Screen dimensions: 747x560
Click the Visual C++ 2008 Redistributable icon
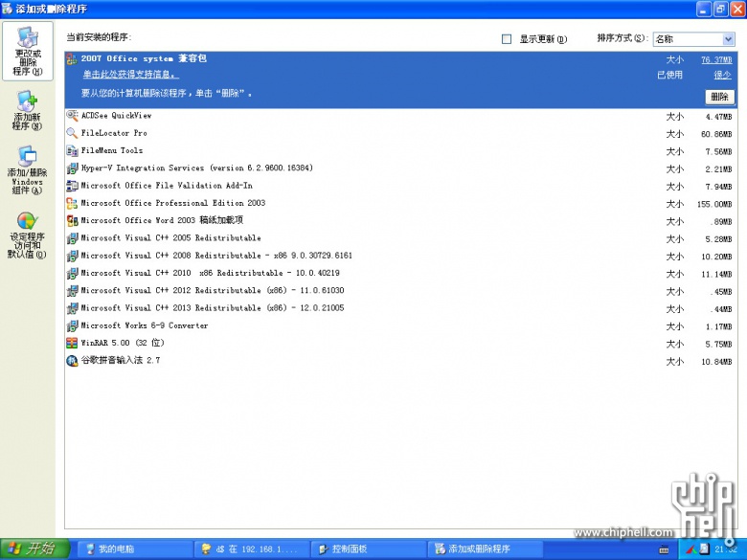tap(72, 256)
